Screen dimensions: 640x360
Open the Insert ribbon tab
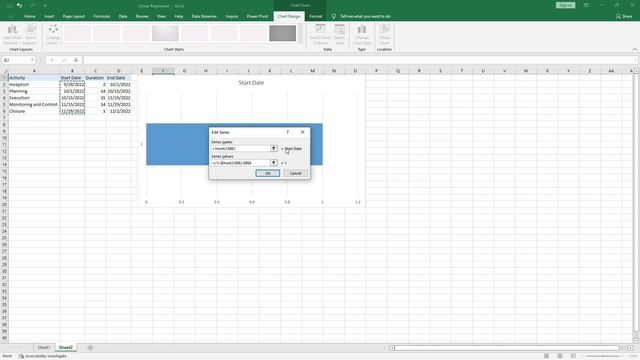coord(49,16)
